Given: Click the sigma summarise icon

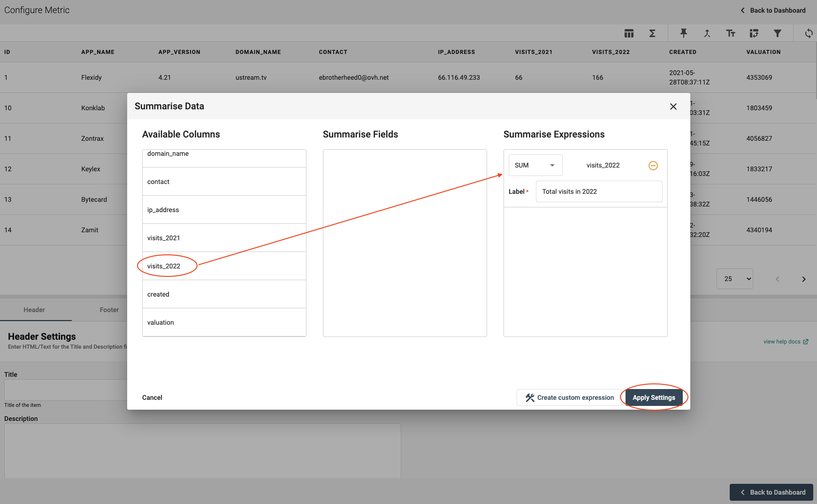Looking at the screenshot, I should pyautogui.click(x=652, y=33).
